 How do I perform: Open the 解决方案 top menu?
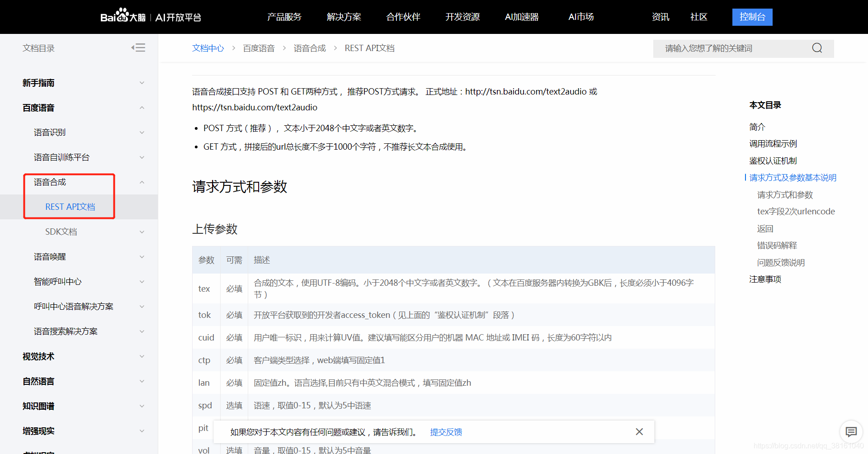pyautogui.click(x=344, y=17)
